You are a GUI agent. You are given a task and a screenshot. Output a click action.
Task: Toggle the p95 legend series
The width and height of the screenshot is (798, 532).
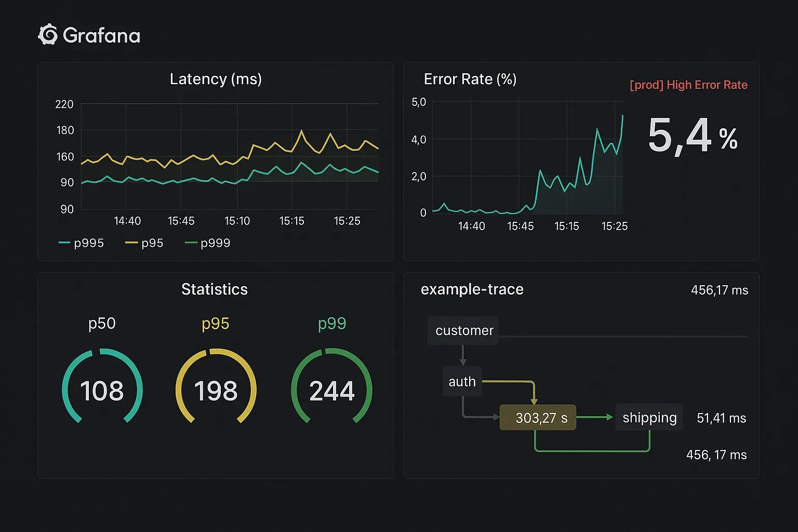coord(145,243)
